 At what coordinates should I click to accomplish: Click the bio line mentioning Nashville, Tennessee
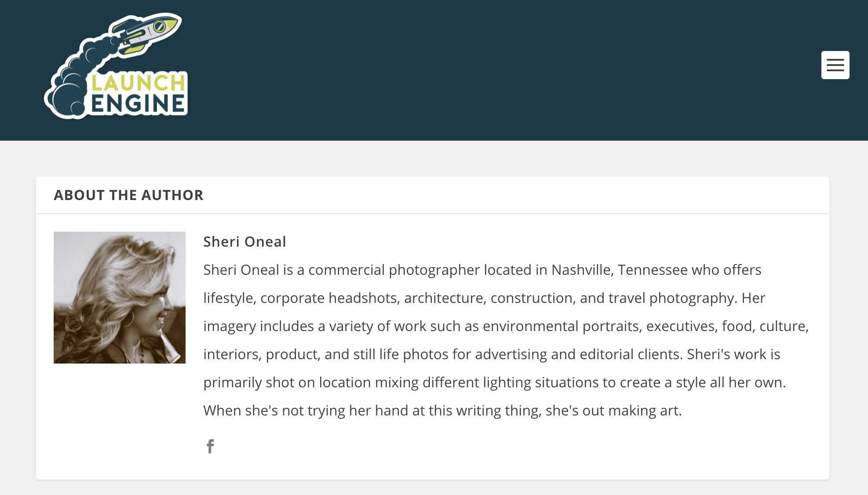point(482,270)
